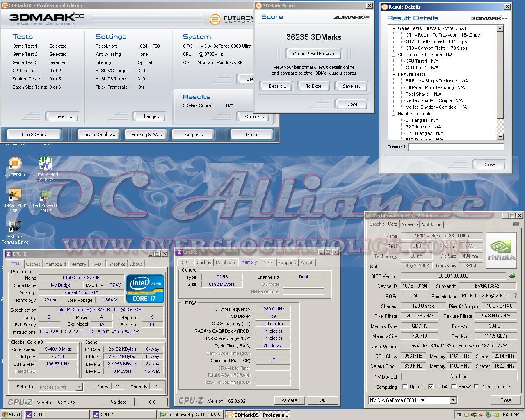Enable the PhysX checkbox in GPU-Z
The height and width of the screenshot is (420, 525).
[x=454, y=387]
